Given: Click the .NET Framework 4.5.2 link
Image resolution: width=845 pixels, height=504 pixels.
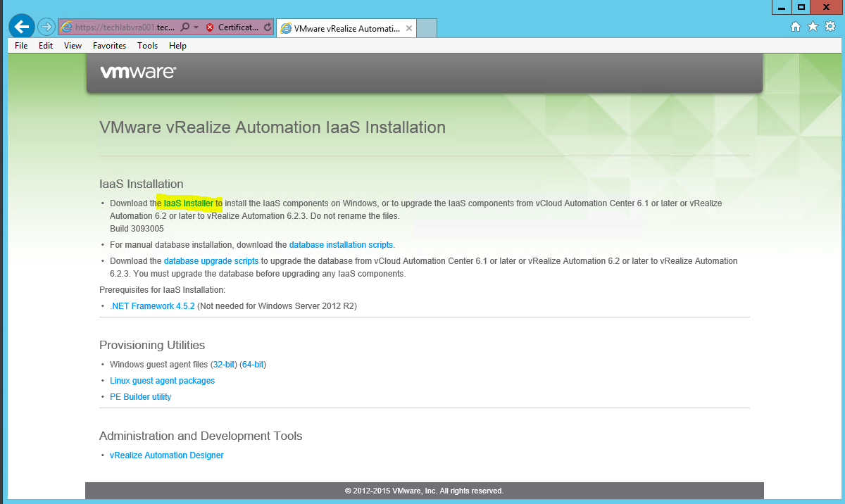Looking at the screenshot, I should (x=152, y=306).
